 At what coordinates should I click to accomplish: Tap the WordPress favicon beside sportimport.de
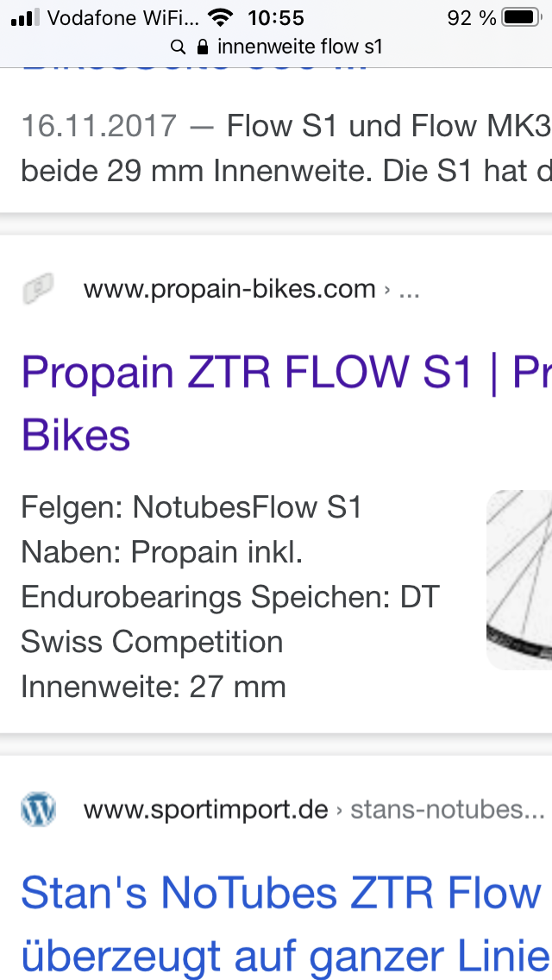pyautogui.click(x=38, y=810)
